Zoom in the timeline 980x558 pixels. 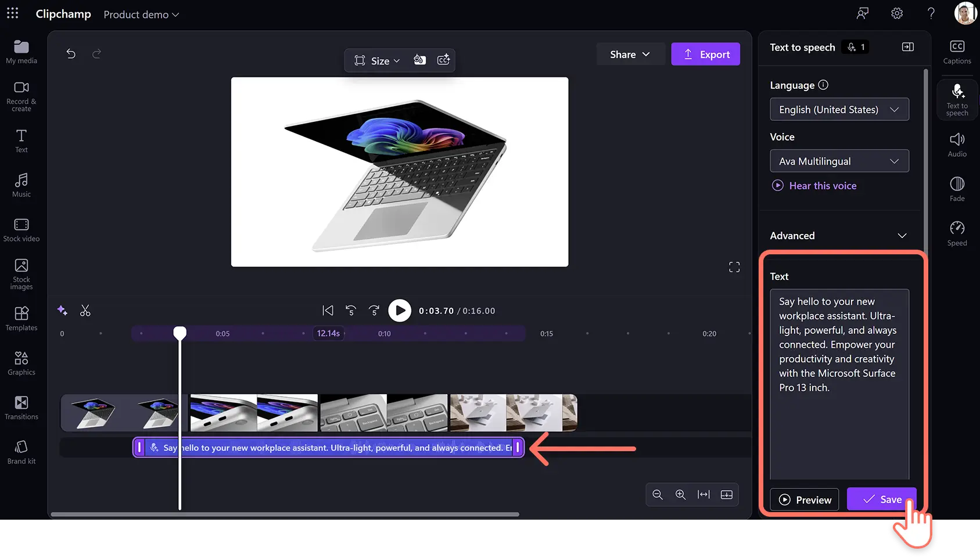[x=680, y=495]
